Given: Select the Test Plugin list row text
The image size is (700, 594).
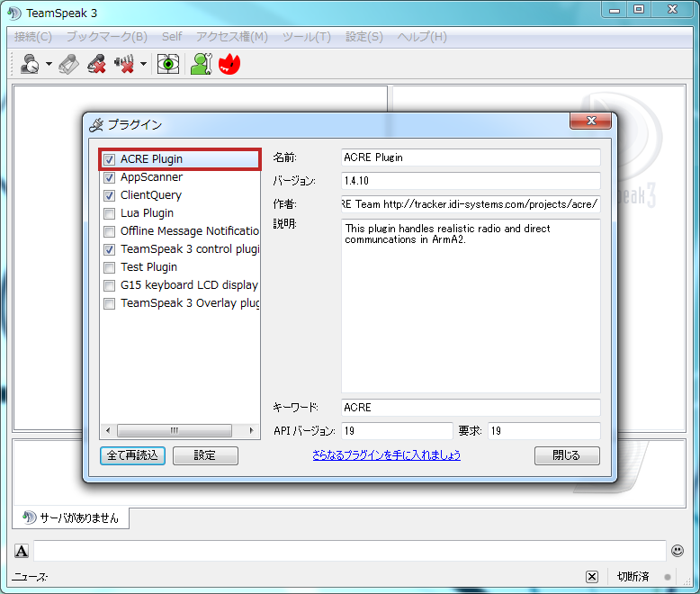Looking at the screenshot, I should [148, 267].
